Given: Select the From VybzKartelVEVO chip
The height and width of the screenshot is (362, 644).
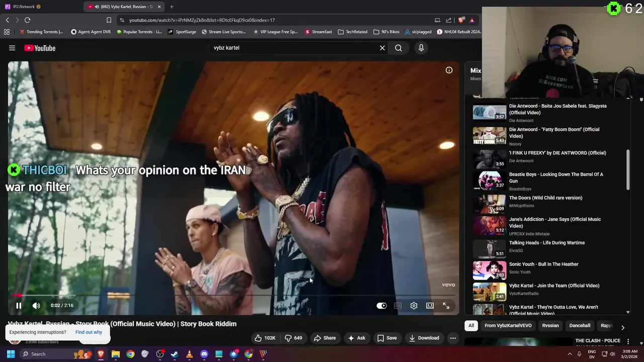Looking at the screenshot, I should 508,326.
